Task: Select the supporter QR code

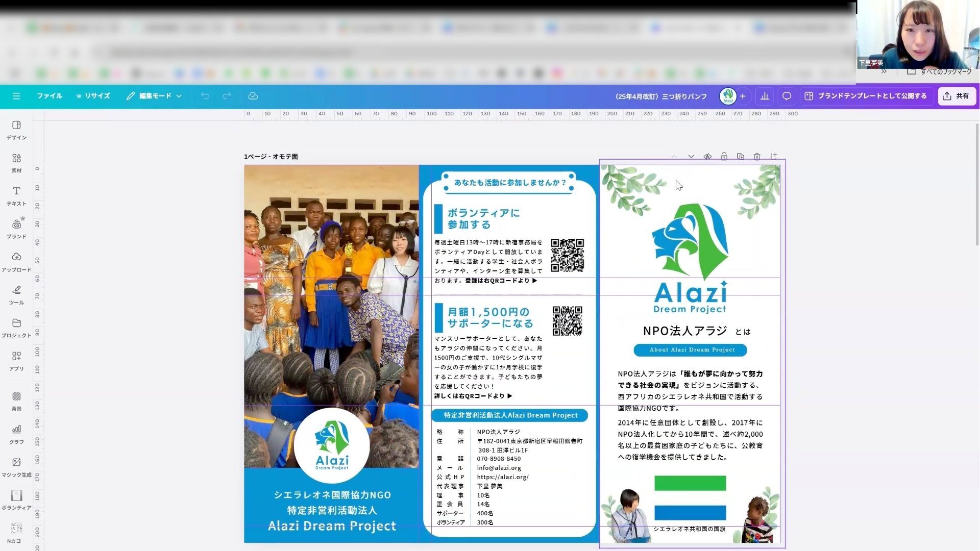Action: [567, 321]
